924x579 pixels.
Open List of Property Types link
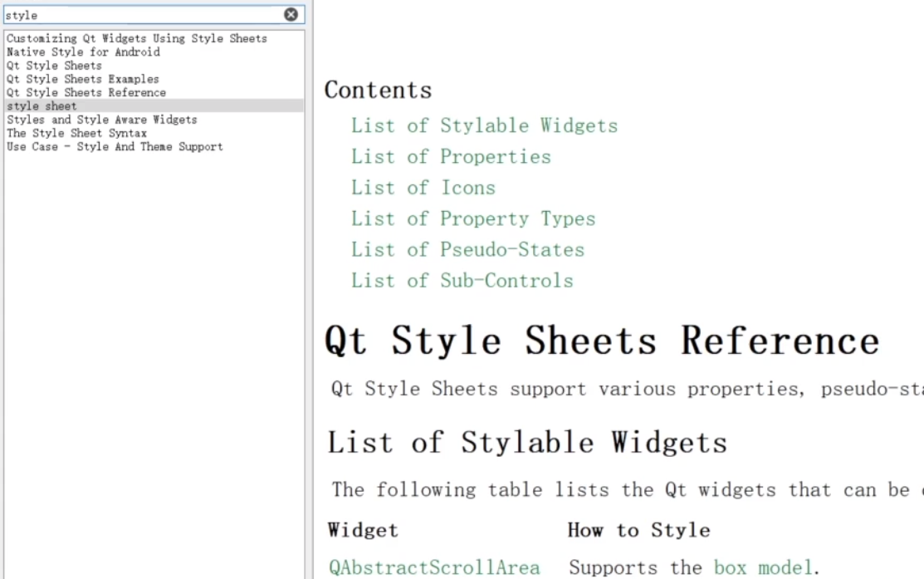click(473, 218)
